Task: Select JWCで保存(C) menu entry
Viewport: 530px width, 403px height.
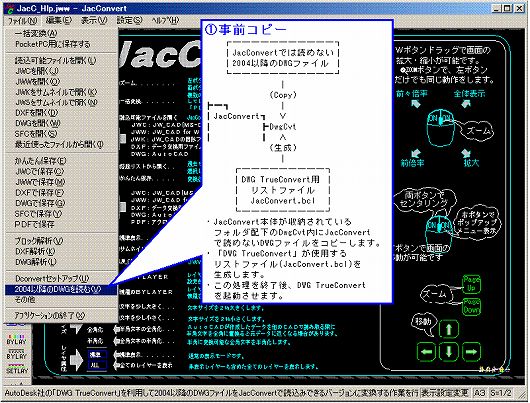Action: [x=61, y=172]
